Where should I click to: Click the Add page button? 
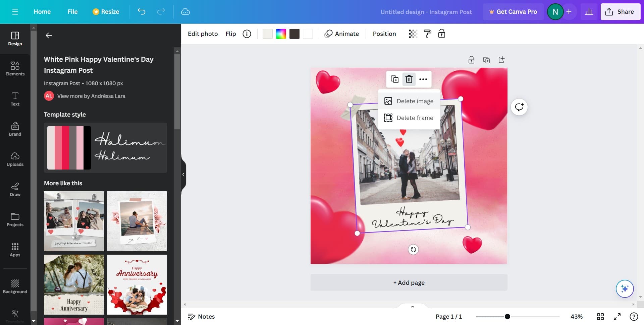click(409, 282)
